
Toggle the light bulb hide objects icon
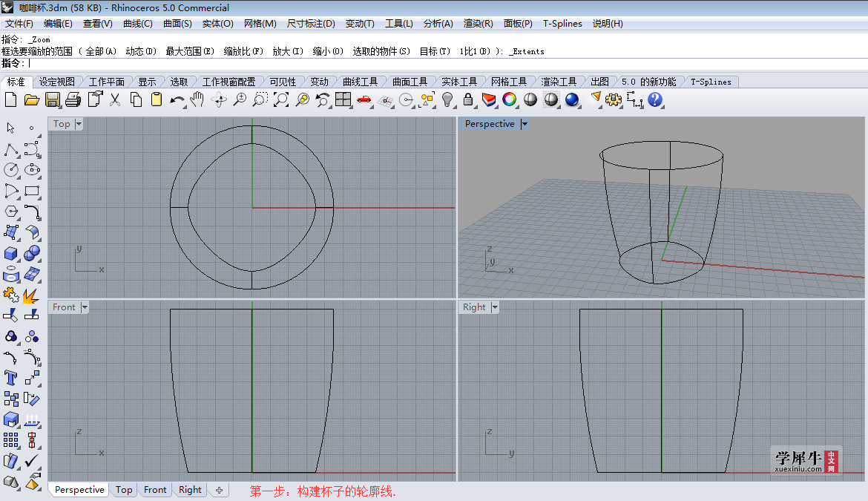click(x=447, y=99)
